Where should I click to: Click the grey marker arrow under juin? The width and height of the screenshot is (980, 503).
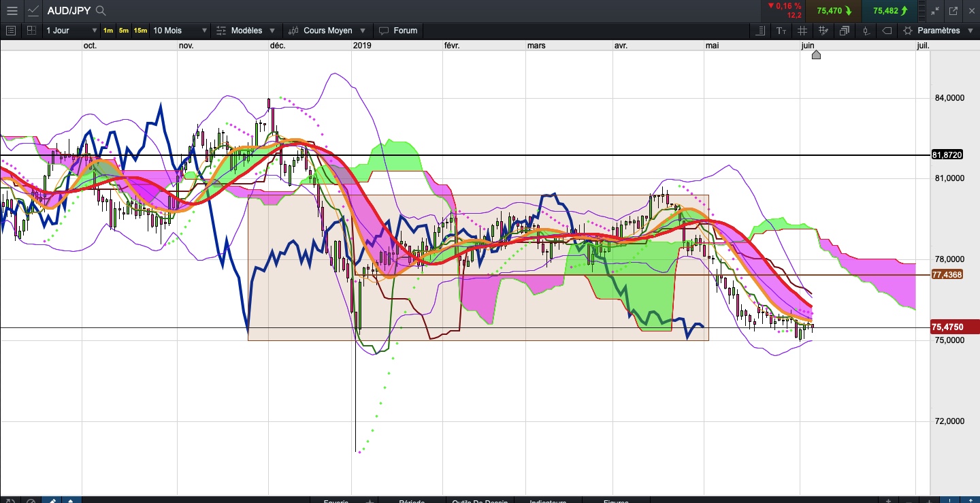coord(816,54)
